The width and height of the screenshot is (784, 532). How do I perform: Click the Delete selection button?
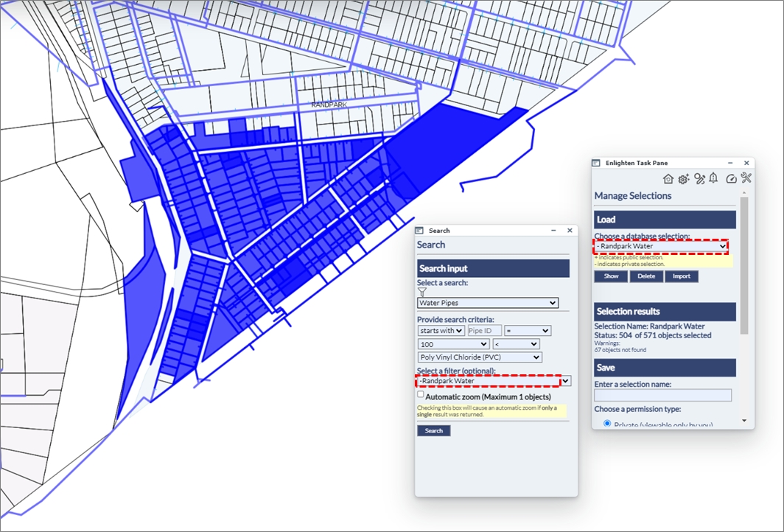pyautogui.click(x=645, y=276)
